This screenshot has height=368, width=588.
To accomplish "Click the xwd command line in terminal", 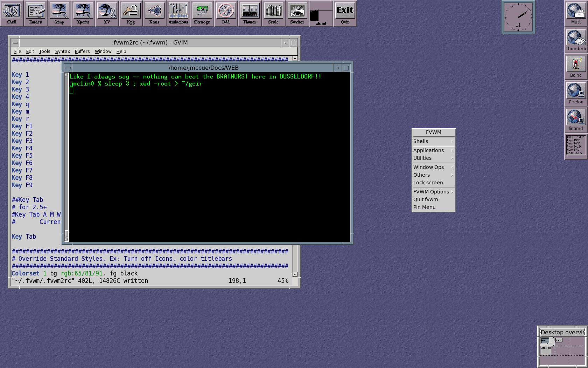I will (136, 84).
